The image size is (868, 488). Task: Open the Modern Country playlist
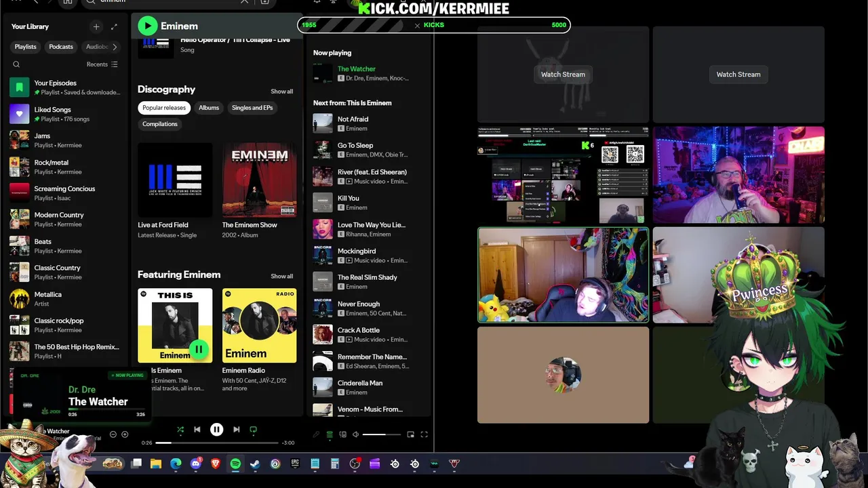tap(66, 219)
